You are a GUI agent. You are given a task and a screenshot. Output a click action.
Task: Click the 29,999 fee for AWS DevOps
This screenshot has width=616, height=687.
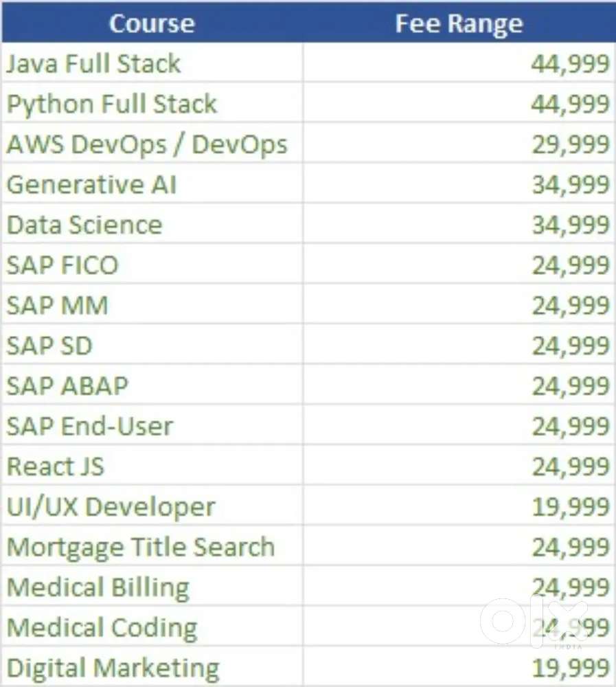point(569,144)
